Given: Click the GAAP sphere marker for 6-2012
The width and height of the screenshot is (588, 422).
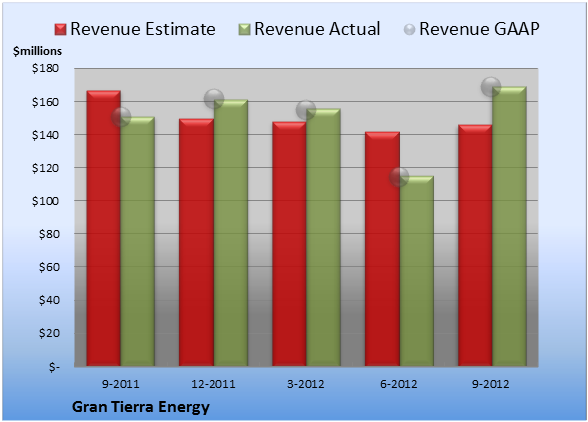Looking at the screenshot, I should tap(399, 177).
